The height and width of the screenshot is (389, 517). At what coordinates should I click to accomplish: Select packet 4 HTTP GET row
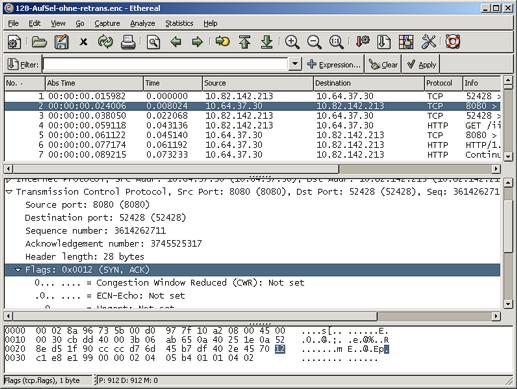coord(252,126)
